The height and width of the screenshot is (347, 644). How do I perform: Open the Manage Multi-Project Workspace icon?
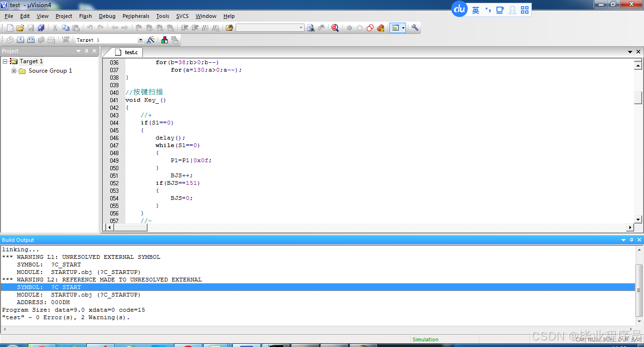[175, 40]
